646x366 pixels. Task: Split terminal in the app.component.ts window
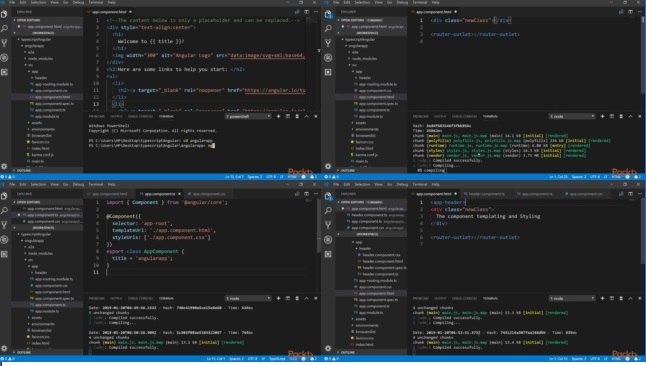pyautogui.click(x=288, y=298)
